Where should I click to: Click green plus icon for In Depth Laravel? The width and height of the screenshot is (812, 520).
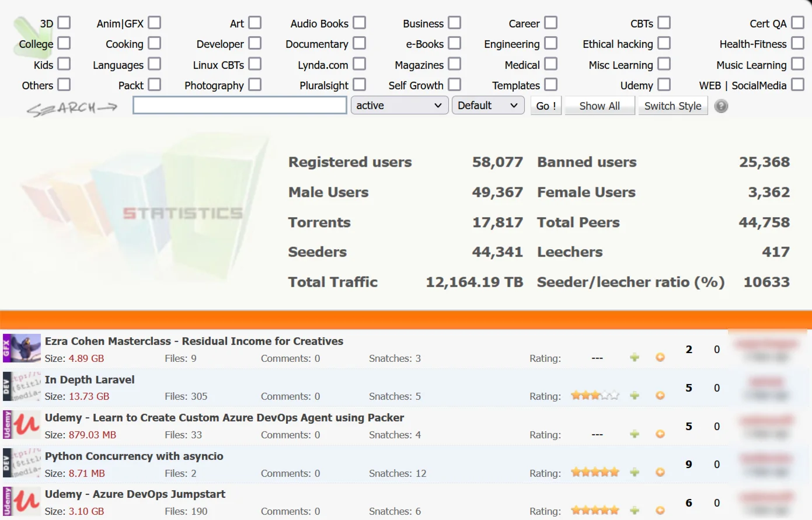click(635, 396)
